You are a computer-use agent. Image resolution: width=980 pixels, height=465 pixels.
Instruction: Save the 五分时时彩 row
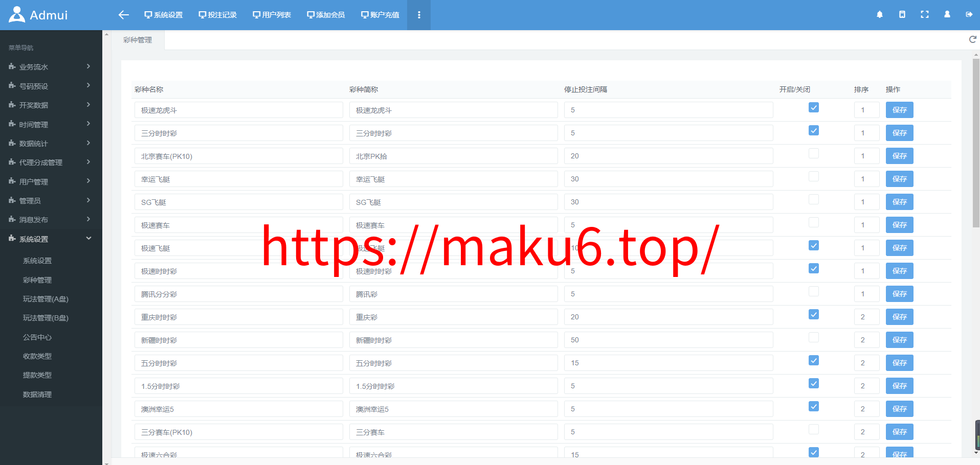900,363
